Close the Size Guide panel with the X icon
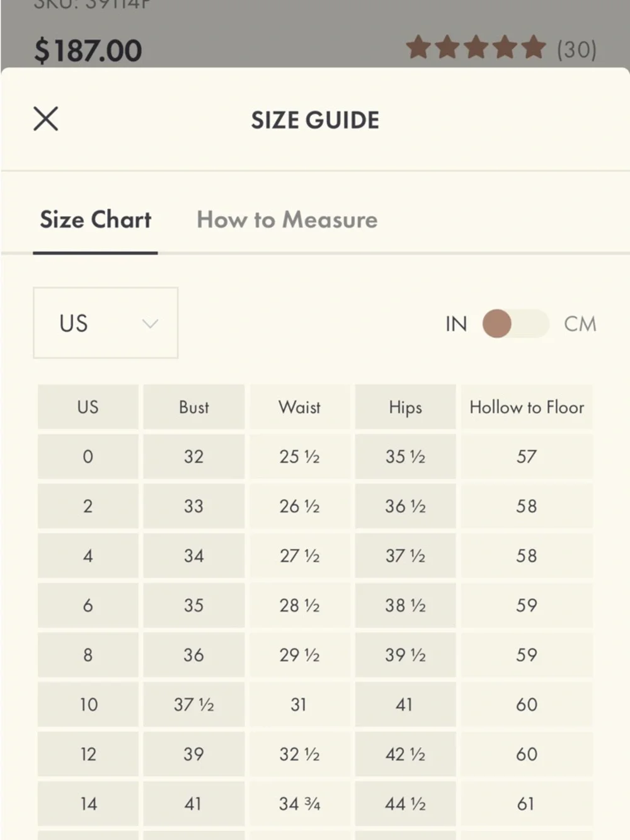The height and width of the screenshot is (840, 630). (x=45, y=118)
